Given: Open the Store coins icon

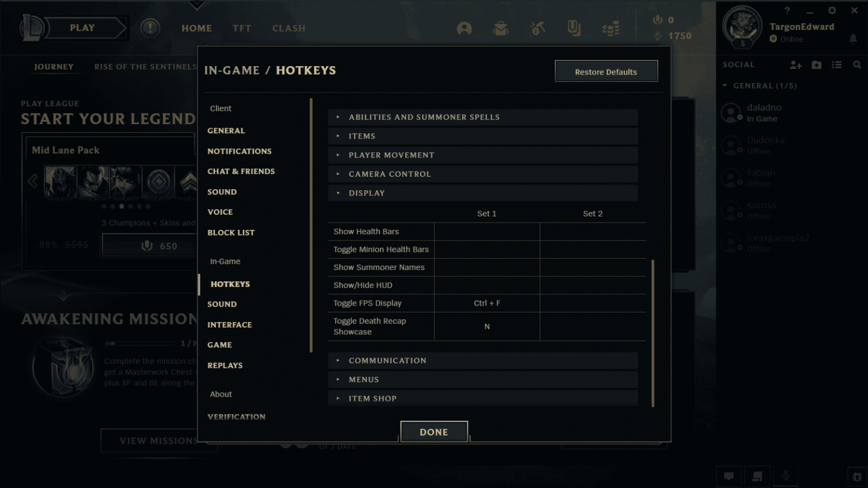Looking at the screenshot, I should click(612, 28).
